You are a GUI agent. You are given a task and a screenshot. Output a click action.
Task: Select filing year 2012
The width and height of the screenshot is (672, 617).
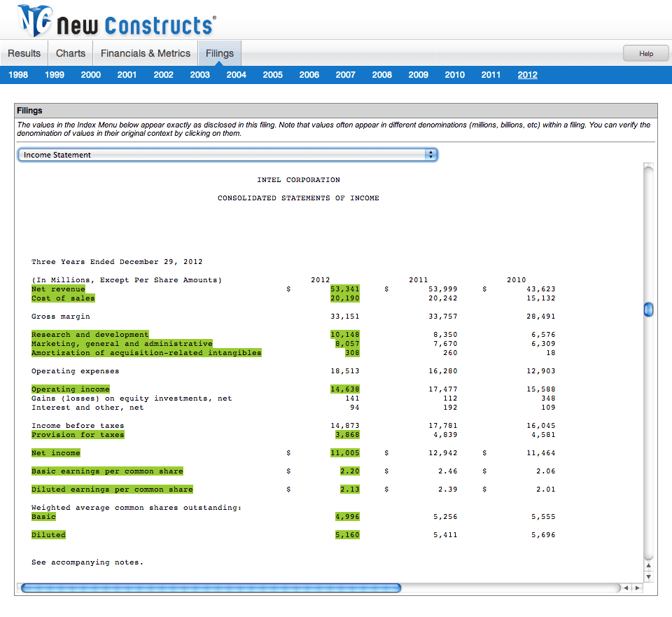pos(528,75)
